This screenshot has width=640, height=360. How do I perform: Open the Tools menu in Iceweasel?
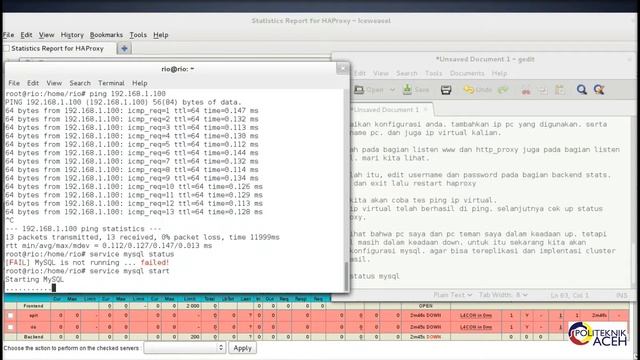(x=138, y=35)
